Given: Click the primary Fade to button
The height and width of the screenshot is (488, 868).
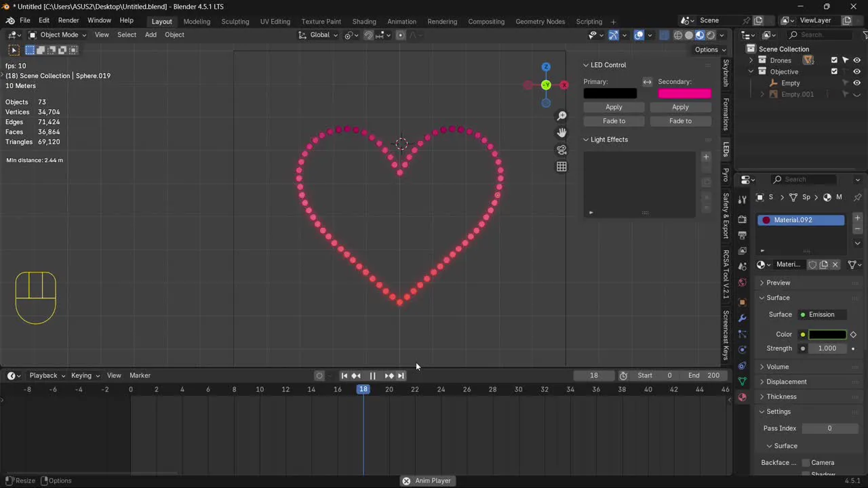Looking at the screenshot, I should [x=614, y=121].
